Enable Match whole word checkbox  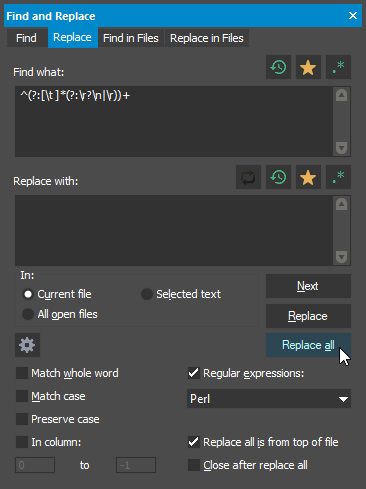point(22,373)
